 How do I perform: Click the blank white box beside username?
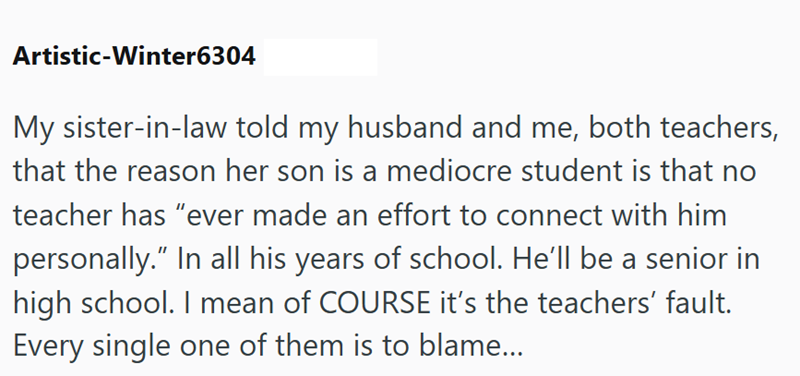pyautogui.click(x=320, y=57)
